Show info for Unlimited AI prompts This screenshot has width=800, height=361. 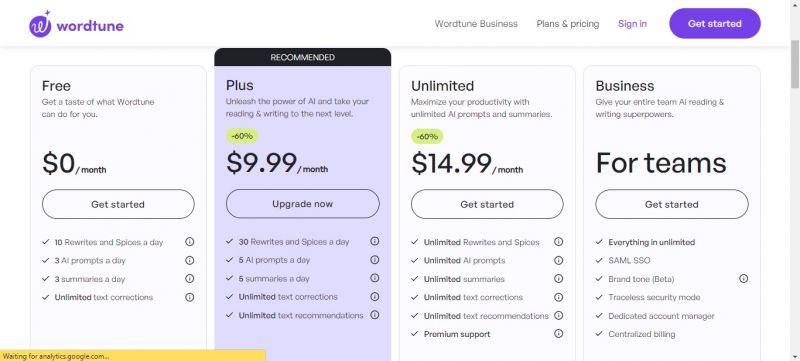[559, 261]
